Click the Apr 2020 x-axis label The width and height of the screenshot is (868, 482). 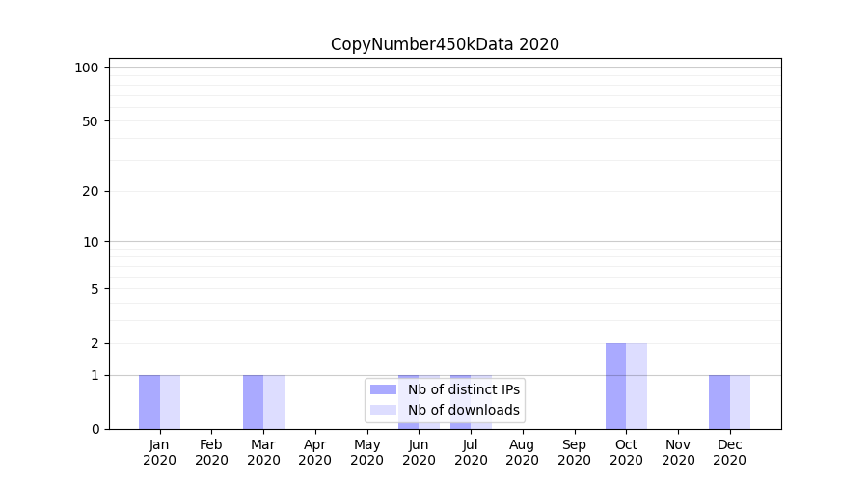(314, 452)
